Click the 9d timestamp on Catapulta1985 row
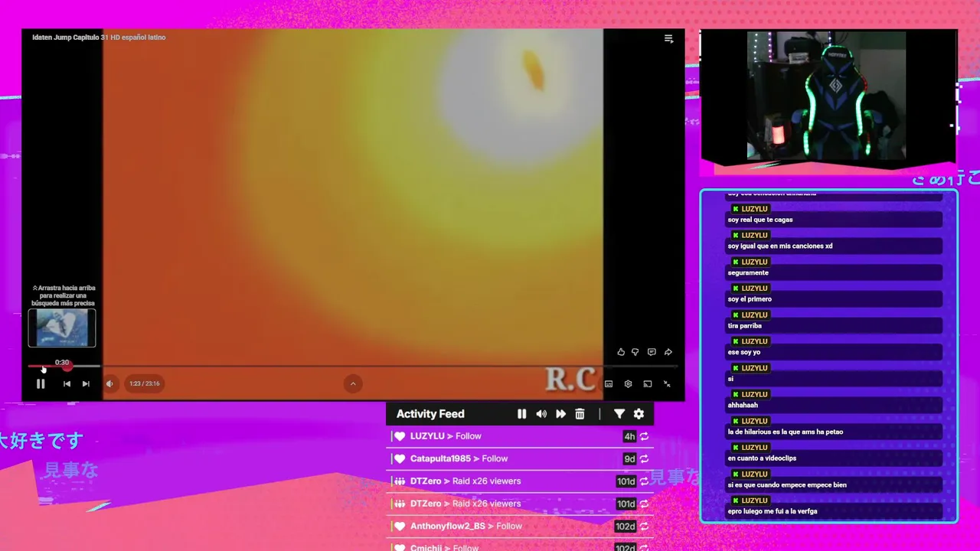Screen dimensions: 980x551 point(629,458)
